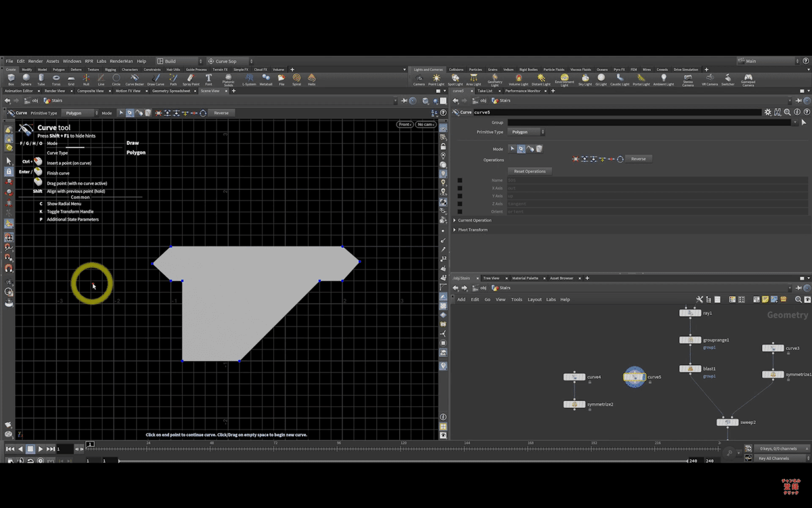Click the timeline play forward button
Screen dimensions: 812x508
(x=41, y=449)
